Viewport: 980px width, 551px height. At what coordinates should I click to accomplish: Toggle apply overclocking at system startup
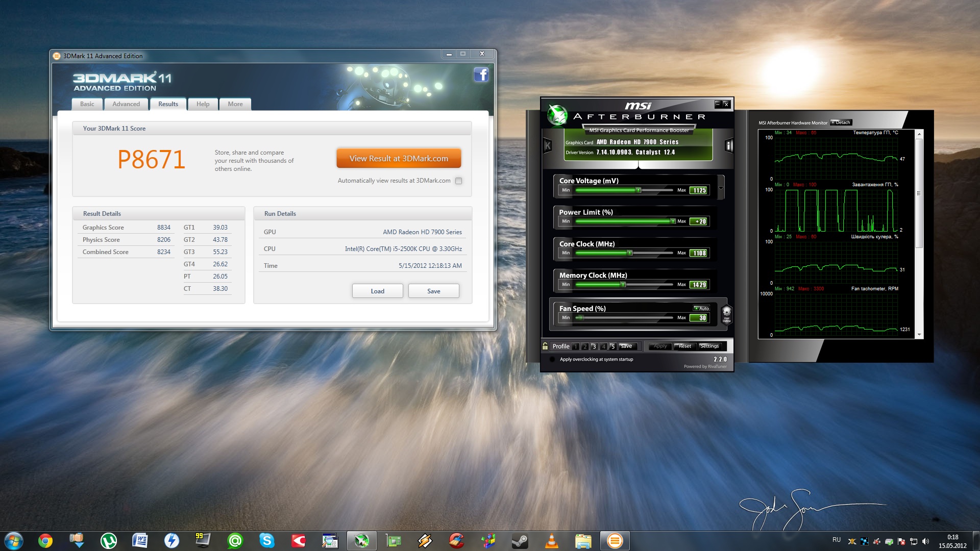552,359
